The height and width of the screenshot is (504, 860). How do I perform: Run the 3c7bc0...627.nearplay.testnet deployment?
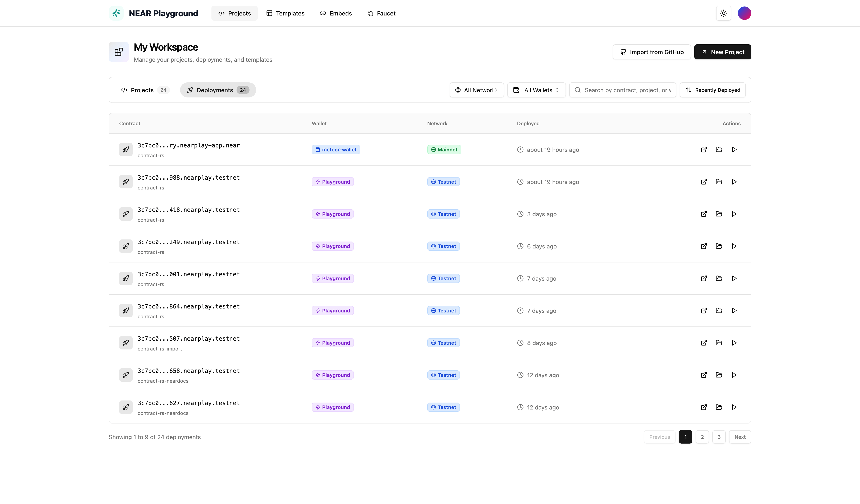pos(734,407)
